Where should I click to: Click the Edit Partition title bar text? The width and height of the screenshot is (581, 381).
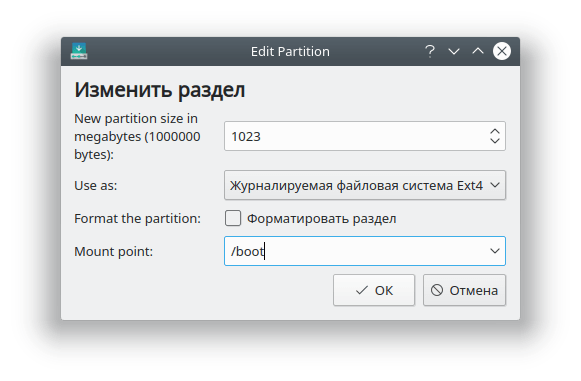[290, 52]
